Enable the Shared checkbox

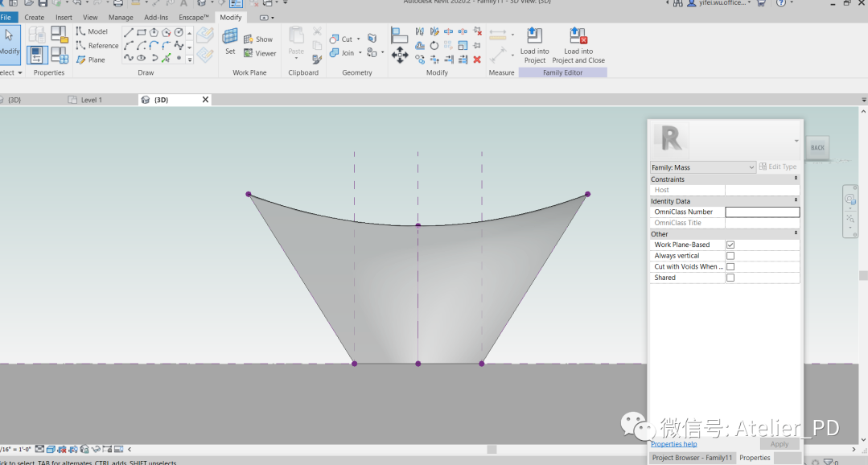pyautogui.click(x=730, y=278)
